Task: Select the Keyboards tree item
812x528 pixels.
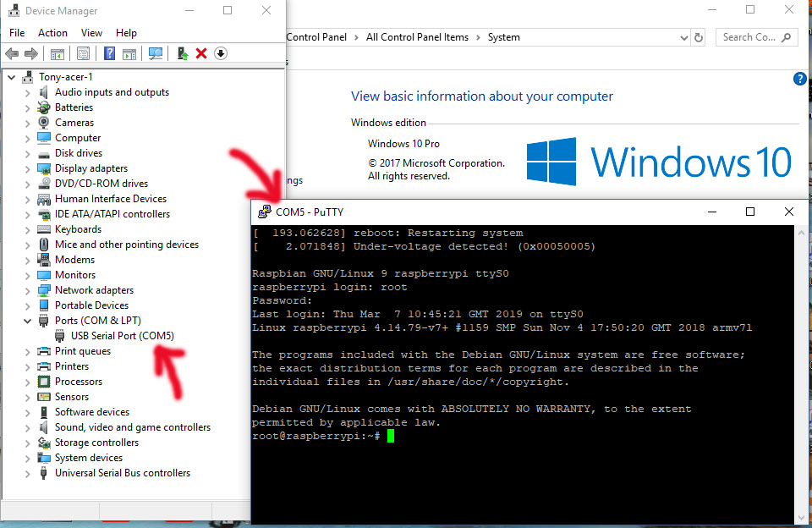Action: (x=78, y=229)
